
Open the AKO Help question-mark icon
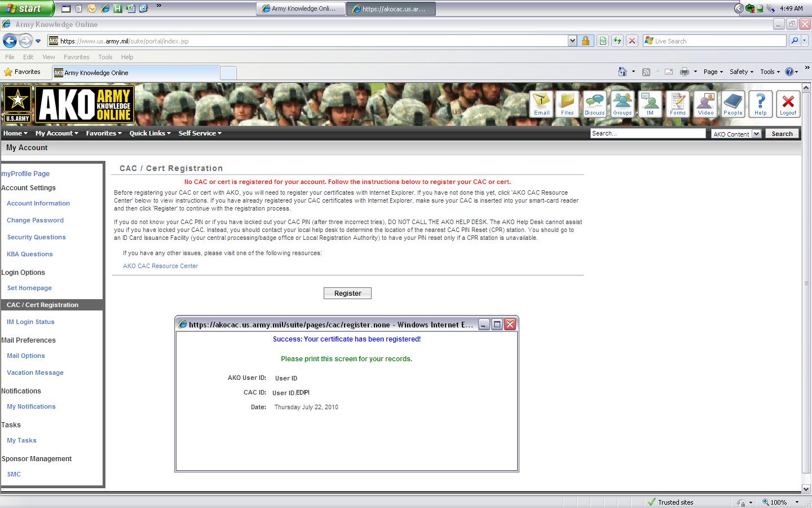[x=760, y=104]
